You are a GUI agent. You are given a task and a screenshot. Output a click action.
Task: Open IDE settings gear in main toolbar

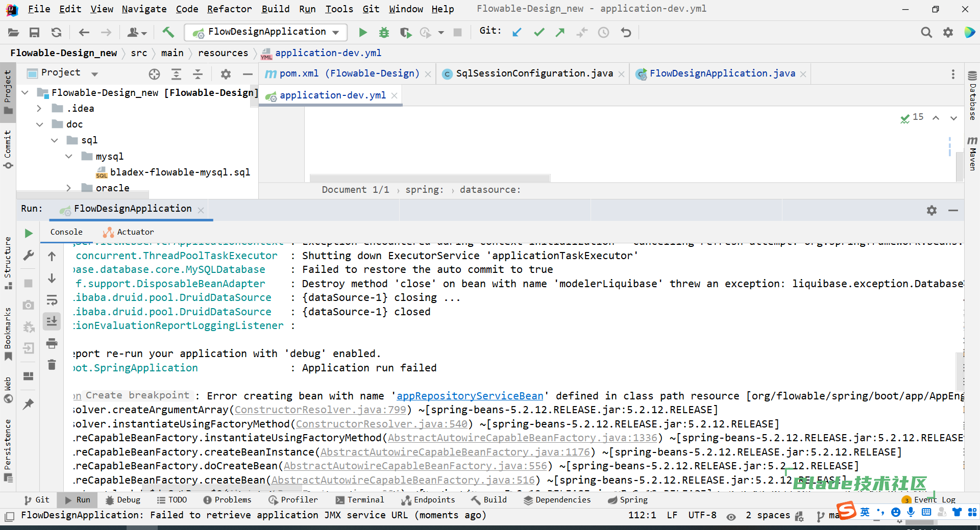tap(948, 32)
